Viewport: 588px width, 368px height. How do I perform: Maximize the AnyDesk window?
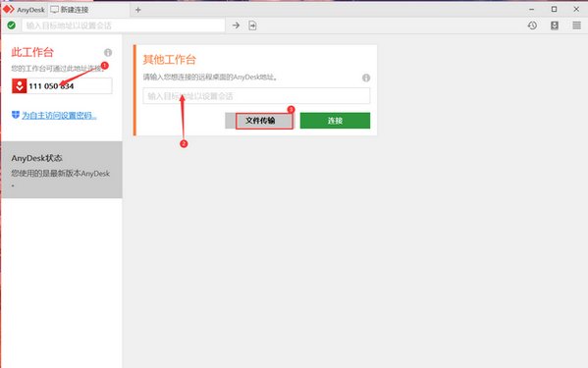click(554, 9)
